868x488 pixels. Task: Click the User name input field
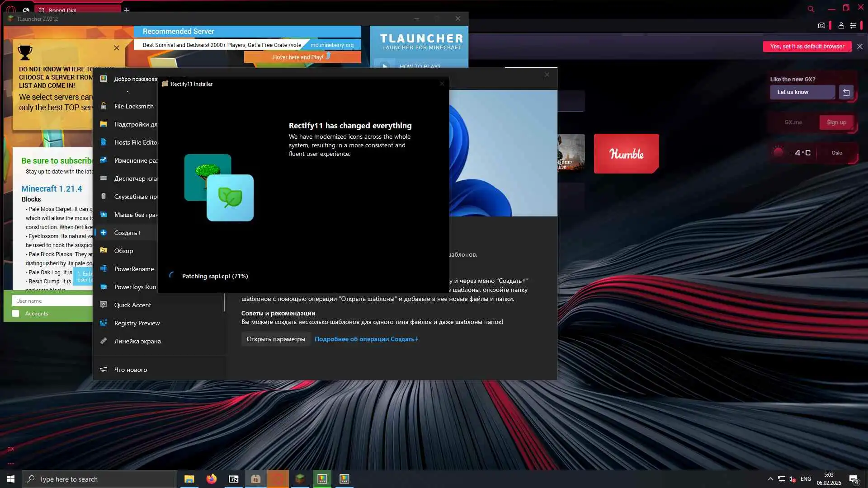click(x=52, y=301)
